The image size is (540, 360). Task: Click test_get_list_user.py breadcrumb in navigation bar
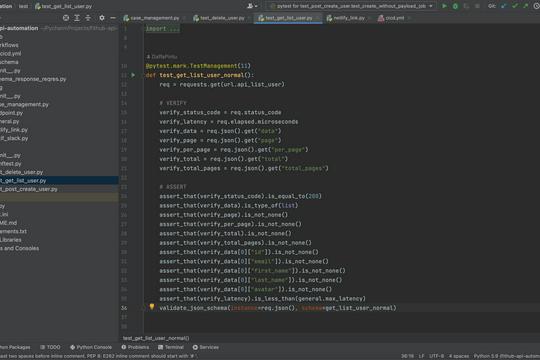63,6
